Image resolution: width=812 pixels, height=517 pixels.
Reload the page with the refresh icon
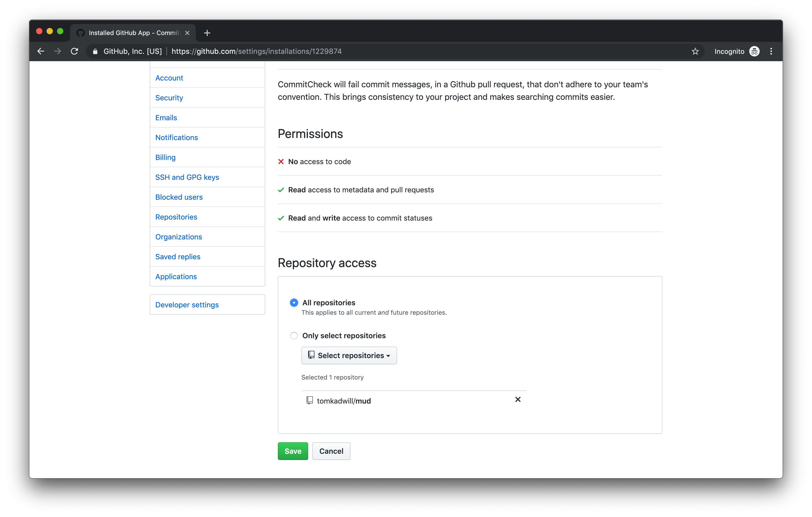click(75, 51)
